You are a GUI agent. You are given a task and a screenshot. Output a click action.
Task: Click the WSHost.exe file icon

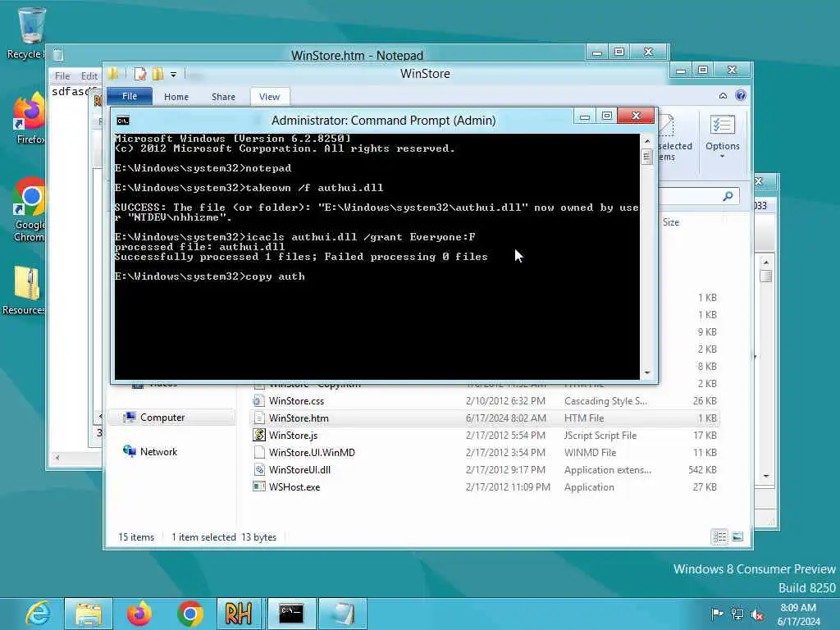coord(259,486)
